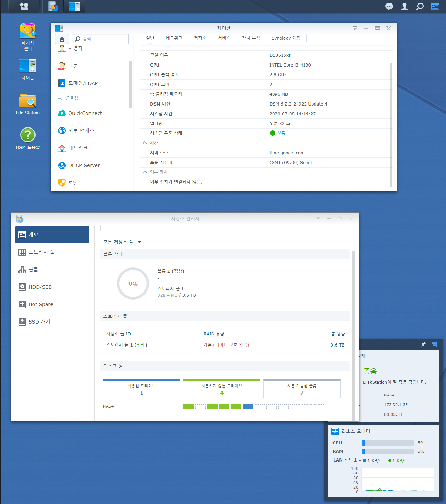Open File Station desktop icon
Image resolution: width=446 pixels, height=504 pixels.
(28, 104)
